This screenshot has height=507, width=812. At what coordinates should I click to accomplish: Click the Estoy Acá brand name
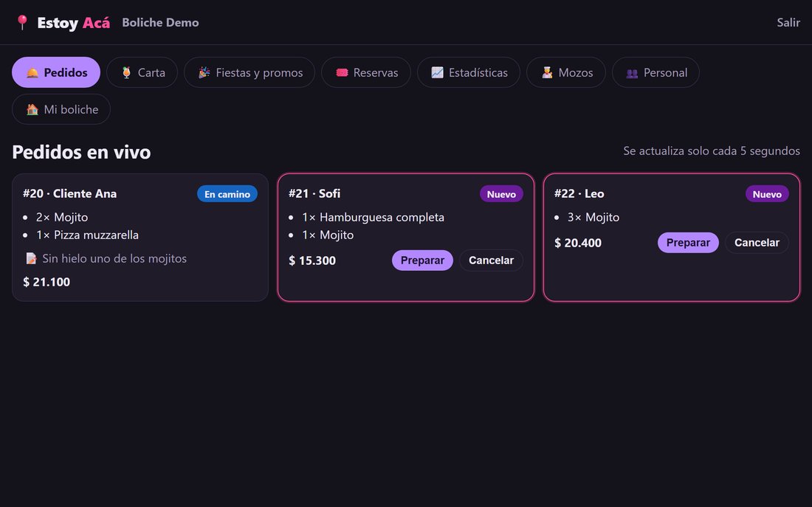pyautogui.click(x=74, y=23)
